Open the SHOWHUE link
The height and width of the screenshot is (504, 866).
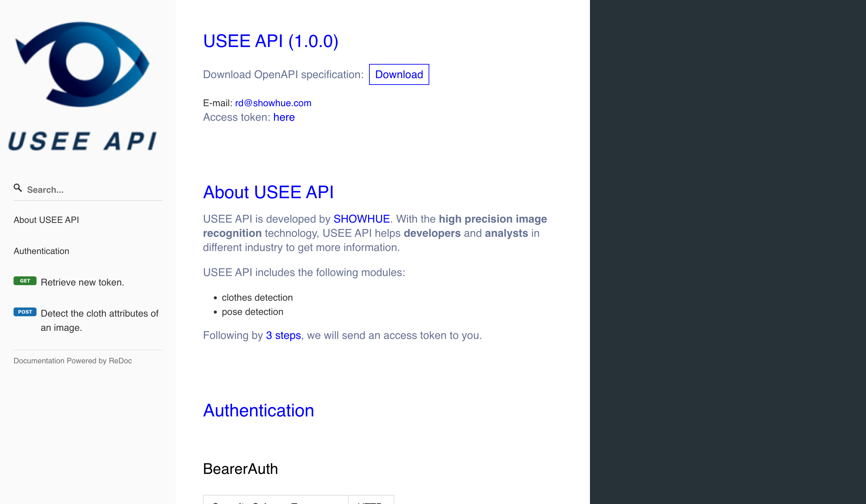(x=362, y=219)
